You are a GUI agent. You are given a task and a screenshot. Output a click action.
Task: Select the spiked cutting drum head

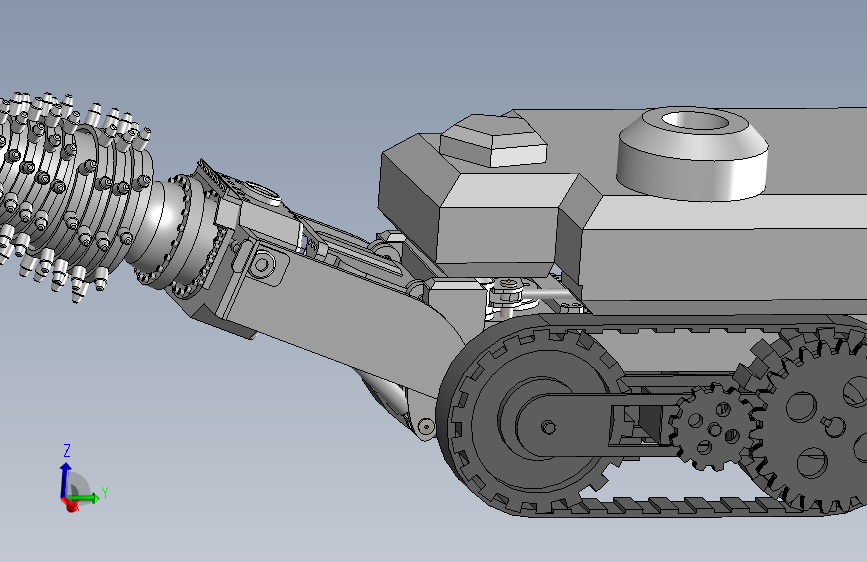(72, 195)
